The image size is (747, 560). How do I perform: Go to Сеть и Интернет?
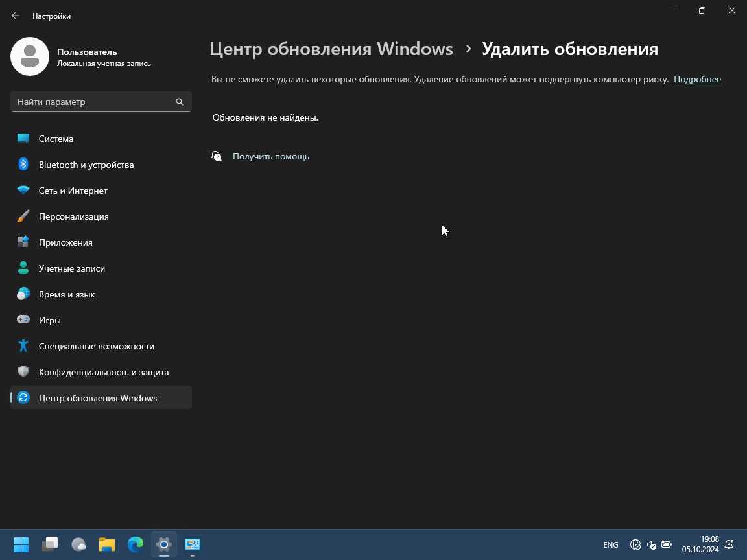[101, 191]
